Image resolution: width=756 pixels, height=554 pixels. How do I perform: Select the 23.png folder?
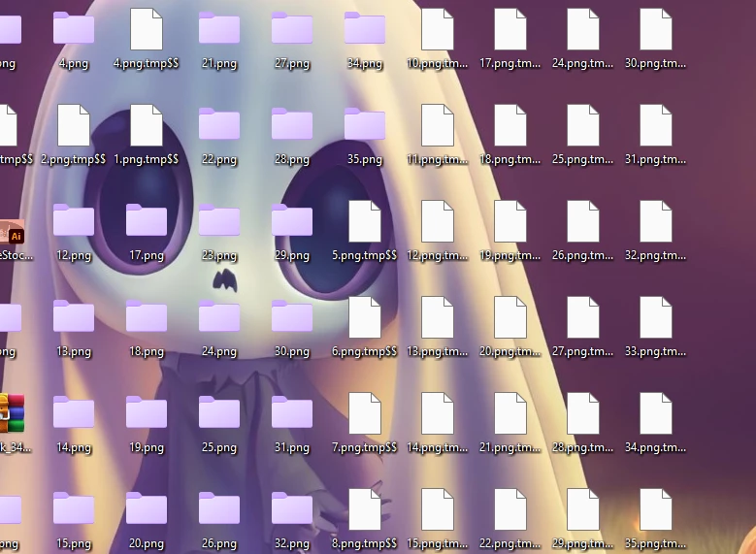coord(219,220)
